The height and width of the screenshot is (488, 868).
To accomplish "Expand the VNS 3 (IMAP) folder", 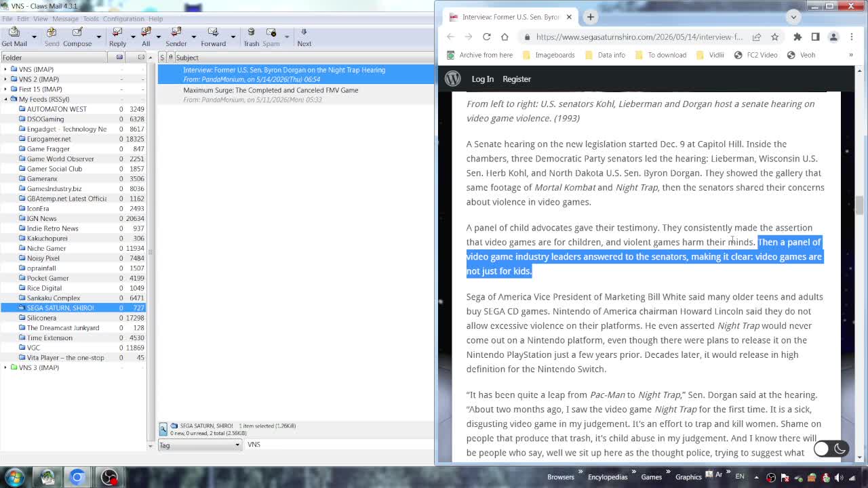I will click(x=5, y=367).
